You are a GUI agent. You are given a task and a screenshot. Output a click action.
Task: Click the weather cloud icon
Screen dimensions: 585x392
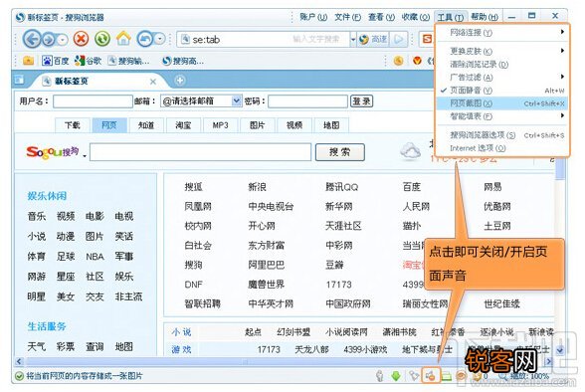(x=410, y=151)
